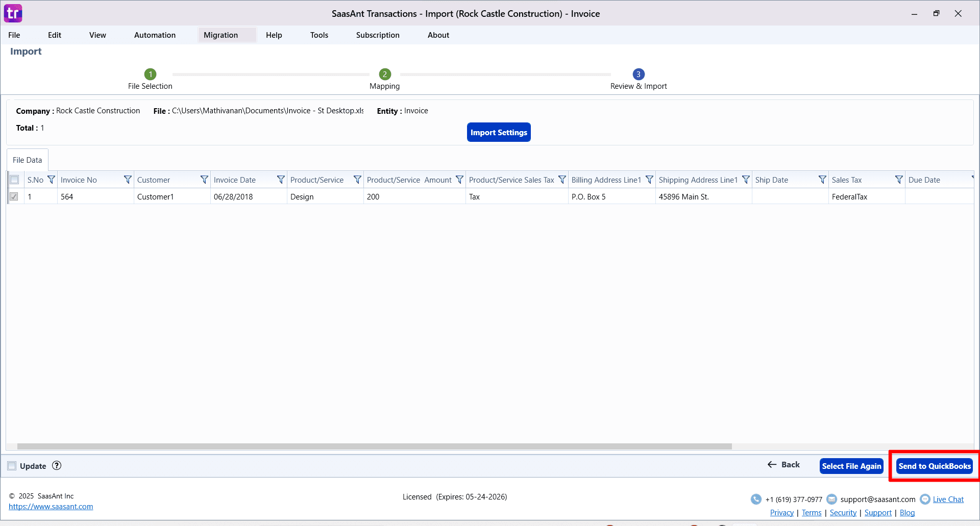This screenshot has height=526, width=980.
Task: Go Back to the previous step
Action: (x=784, y=465)
